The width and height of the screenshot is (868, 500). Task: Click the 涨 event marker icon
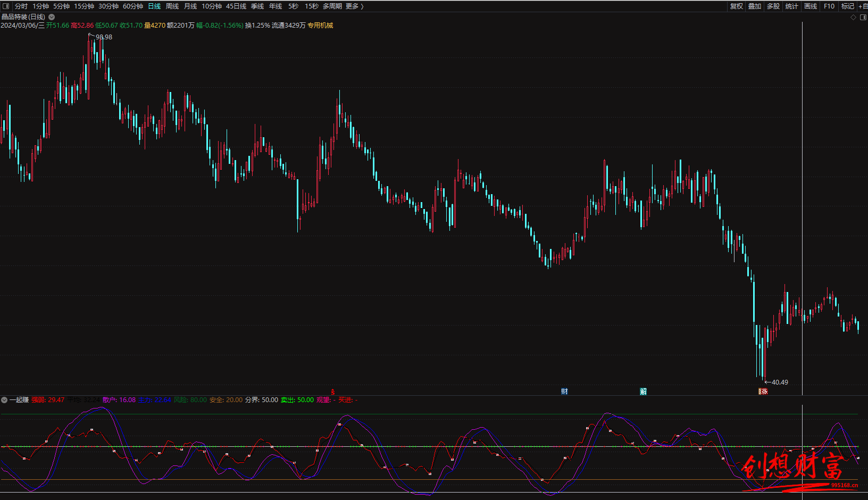[763, 391]
